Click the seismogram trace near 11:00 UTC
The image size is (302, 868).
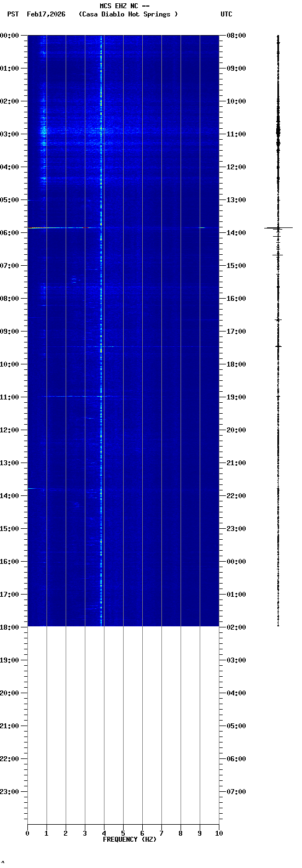pyautogui.click(x=278, y=132)
